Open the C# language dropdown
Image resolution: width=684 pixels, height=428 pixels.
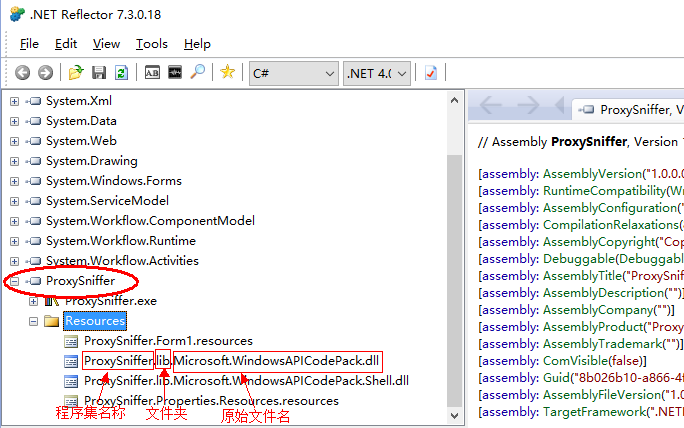point(294,73)
